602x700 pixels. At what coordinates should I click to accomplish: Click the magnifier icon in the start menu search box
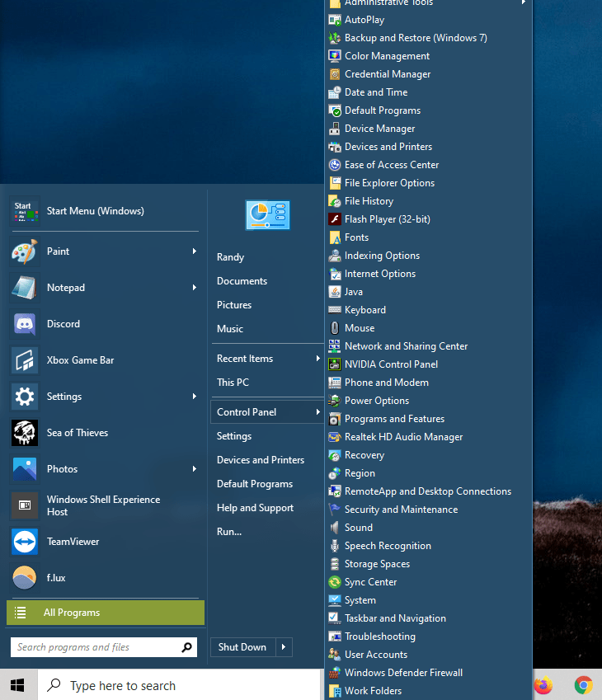pyautogui.click(x=186, y=647)
